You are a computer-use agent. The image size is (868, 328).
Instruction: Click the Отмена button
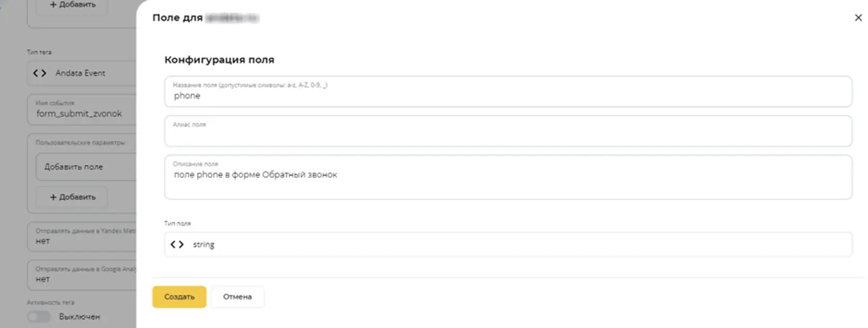click(x=237, y=296)
